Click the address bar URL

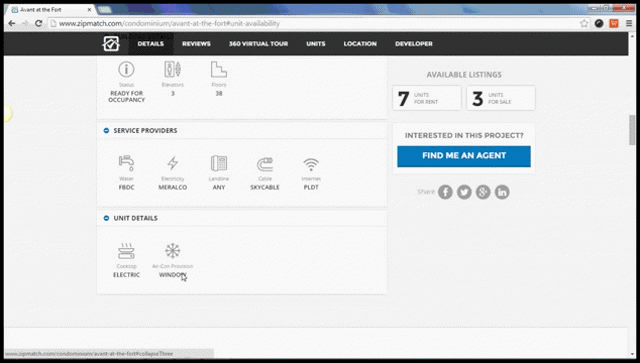click(x=169, y=23)
